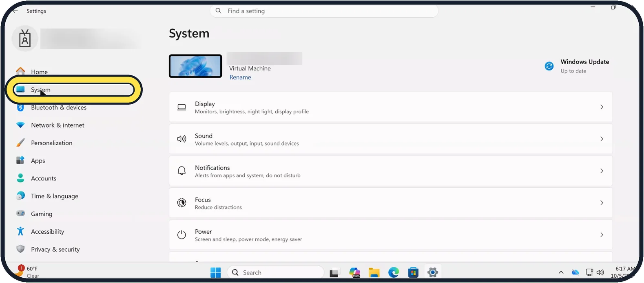
Task: Open the Display settings row
Action: click(x=391, y=107)
